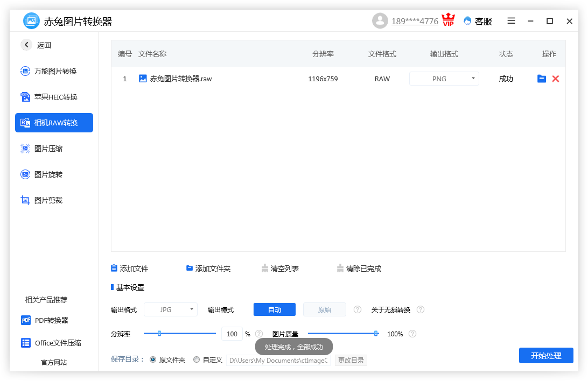The height and width of the screenshot is (381, 588).
Task: Click 清除已完成 to remove finished items
Action: 359,269
